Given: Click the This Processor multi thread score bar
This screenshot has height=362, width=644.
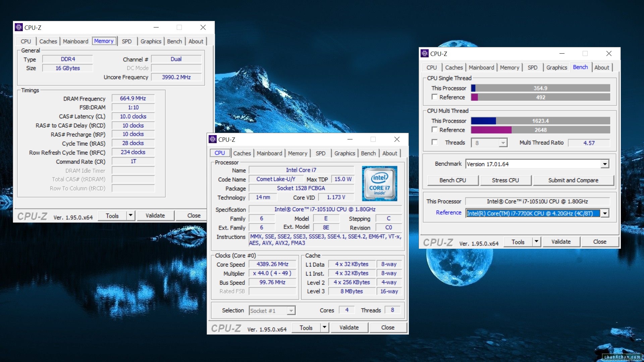Looking at the screenshot, I should coord(540,121).
